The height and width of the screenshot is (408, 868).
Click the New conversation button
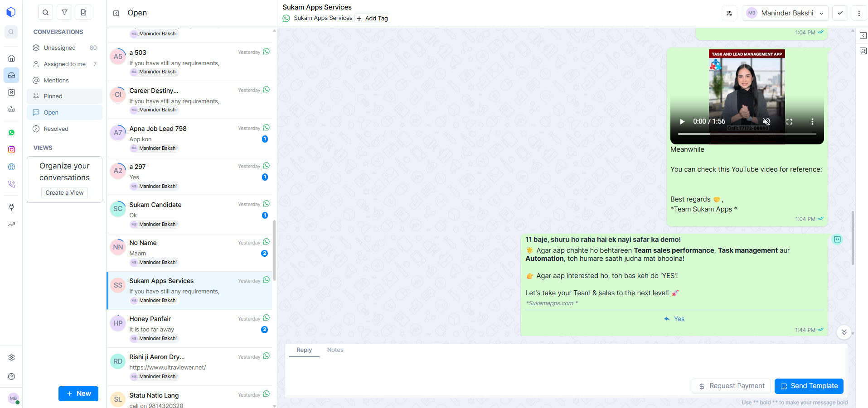pyautogui.click(x=78, y=394)
